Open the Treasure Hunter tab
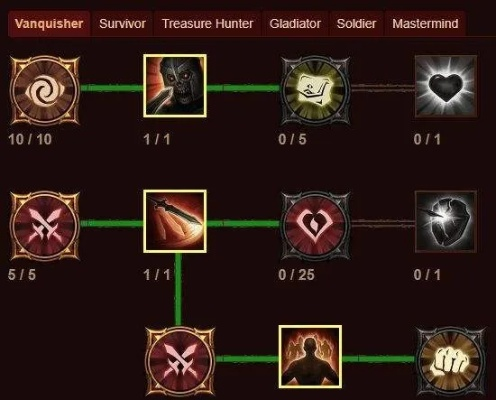 point(208,24)
